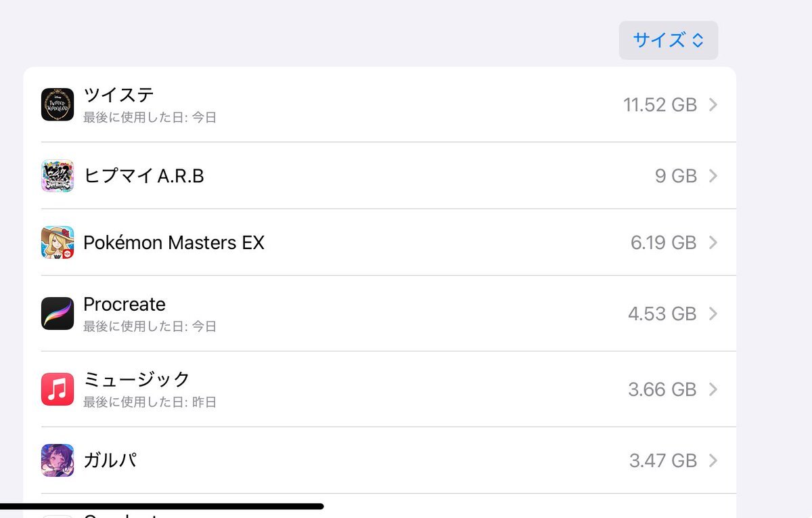
Task: Click the ガルパ app title text
Action: (x=110, y=460)
